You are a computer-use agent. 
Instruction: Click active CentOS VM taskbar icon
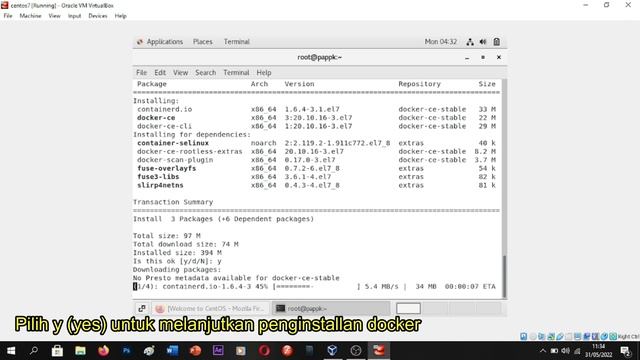point(379,351)
